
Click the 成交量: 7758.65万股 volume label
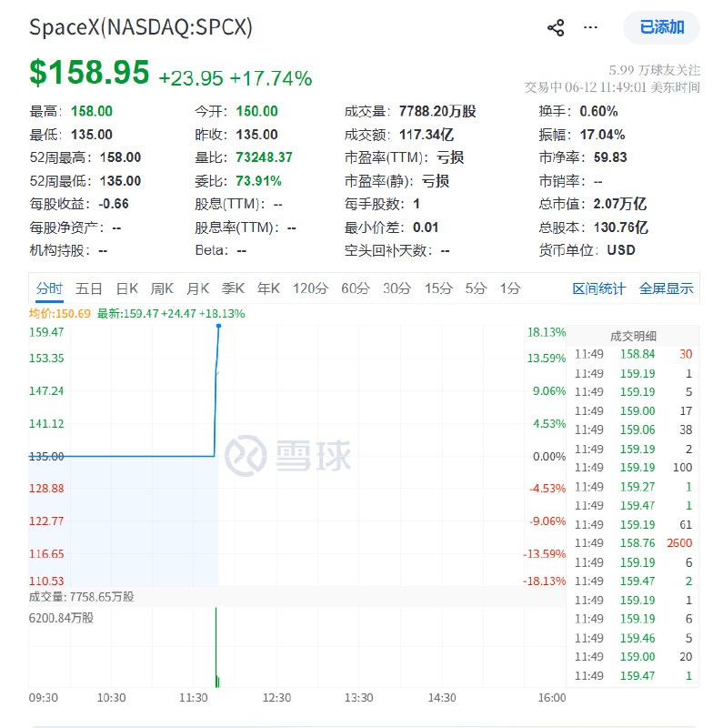[81, 597]
